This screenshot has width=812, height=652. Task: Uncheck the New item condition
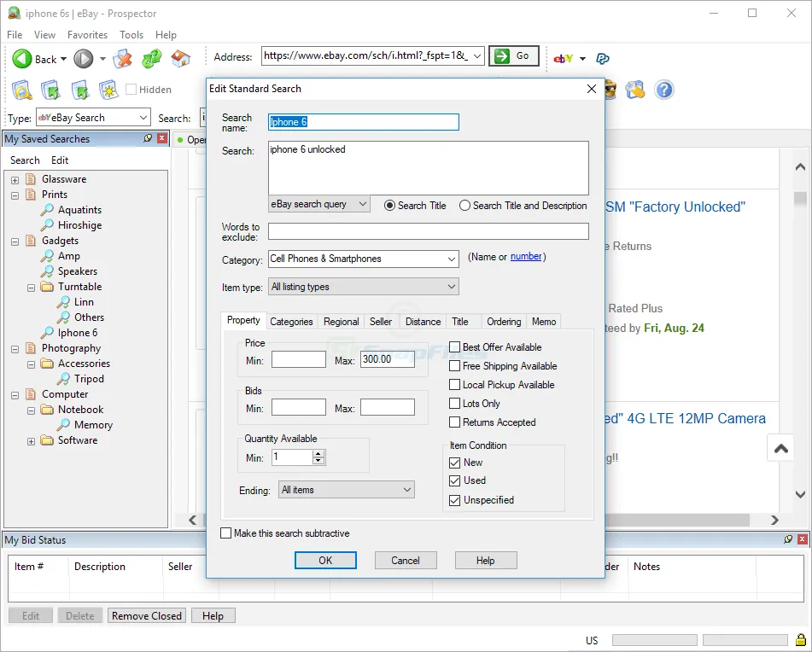455,463
